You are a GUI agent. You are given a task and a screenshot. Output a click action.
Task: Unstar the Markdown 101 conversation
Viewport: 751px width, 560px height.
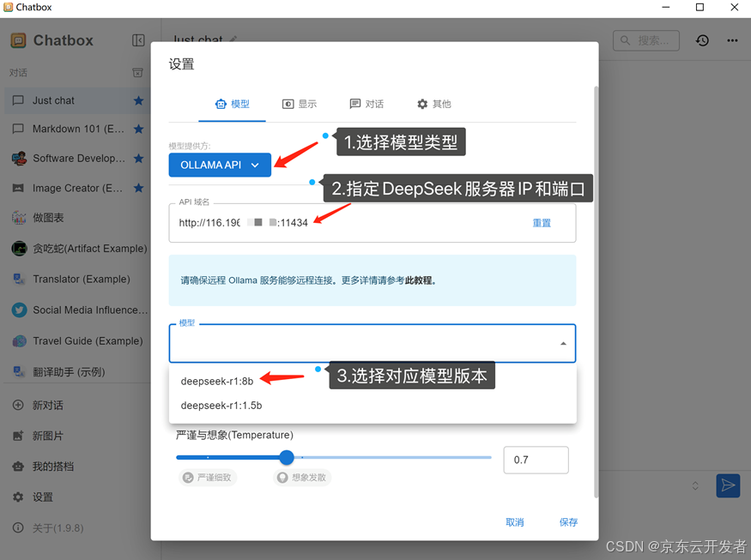click(x=139, y=129)
